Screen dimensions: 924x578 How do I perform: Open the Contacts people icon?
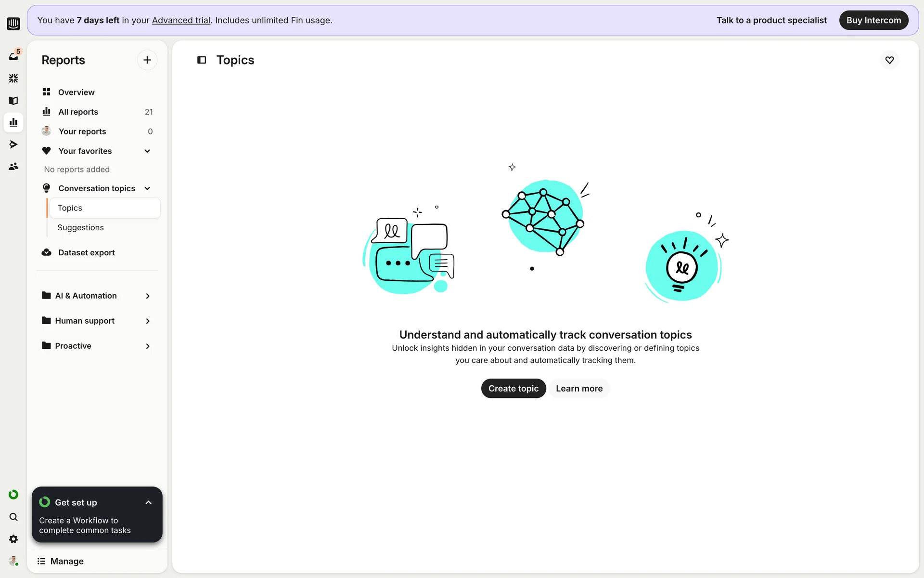click(x=13, y=167)
